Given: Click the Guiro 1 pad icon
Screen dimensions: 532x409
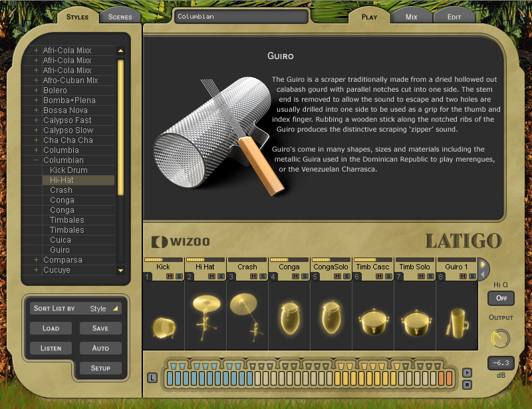Looking at the screenshot, I should point(458,322).
